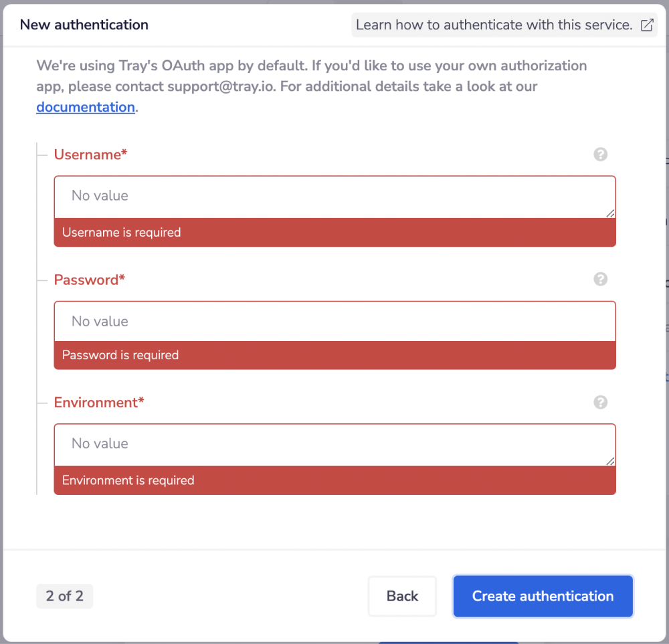Viewport: 669px width, 644px height.
Task: Click the 'Username is required' error banner
Action: [x=334, y=232]
